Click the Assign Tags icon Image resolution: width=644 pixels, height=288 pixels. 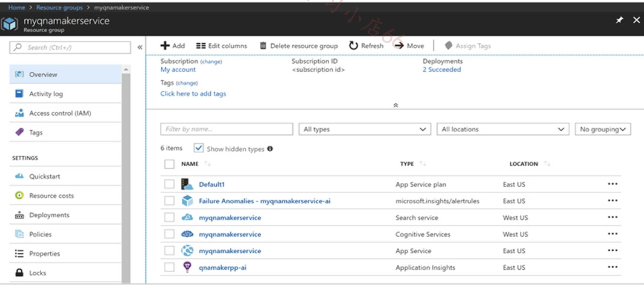448,46
